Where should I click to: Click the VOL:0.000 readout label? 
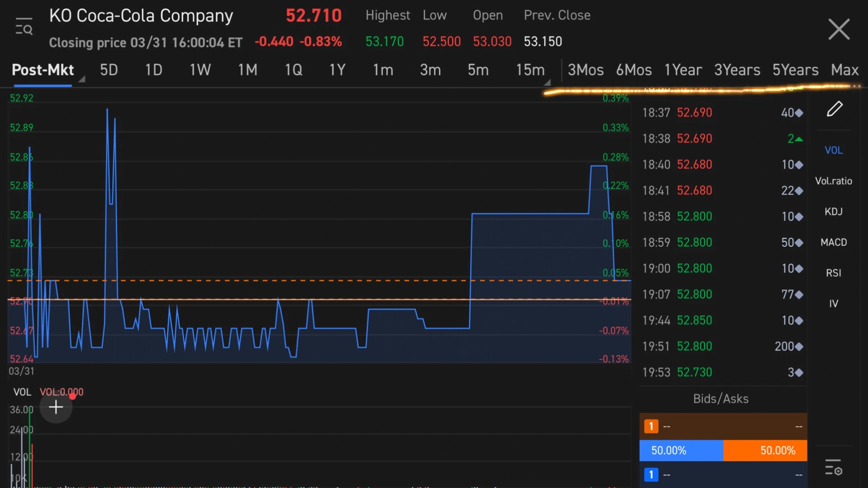61,392
